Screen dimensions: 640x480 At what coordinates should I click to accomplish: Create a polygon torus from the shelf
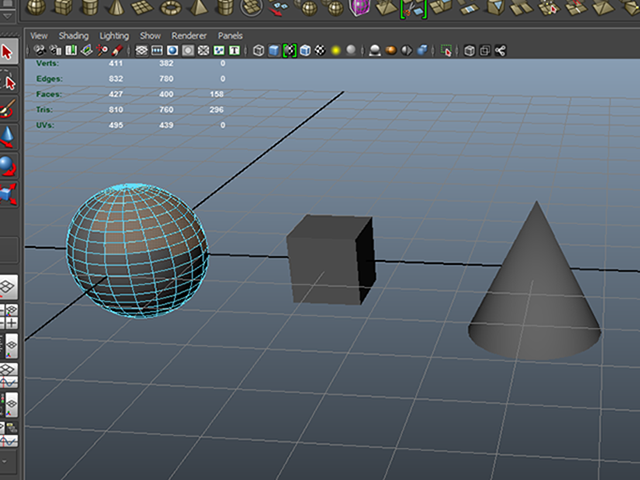[170, 7]
